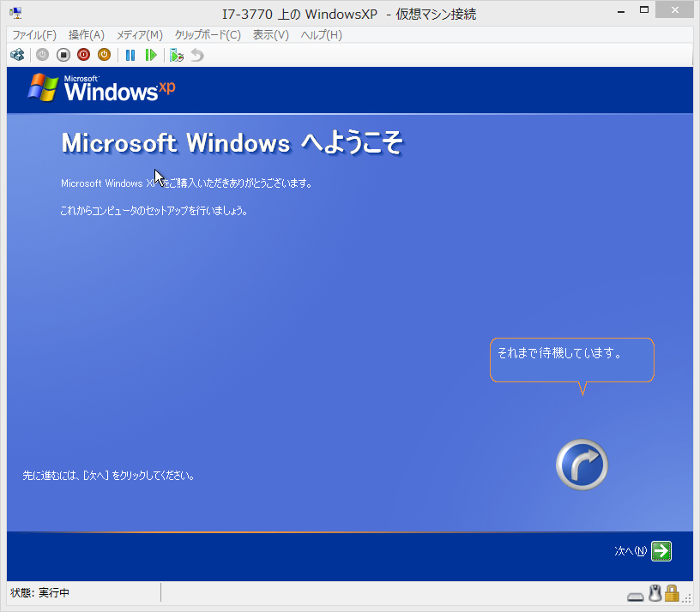The height and width of the screenshot is (612, 700).
Task: Click the mouse status icon
Action: pyautogui.click(x=655, y=593)
